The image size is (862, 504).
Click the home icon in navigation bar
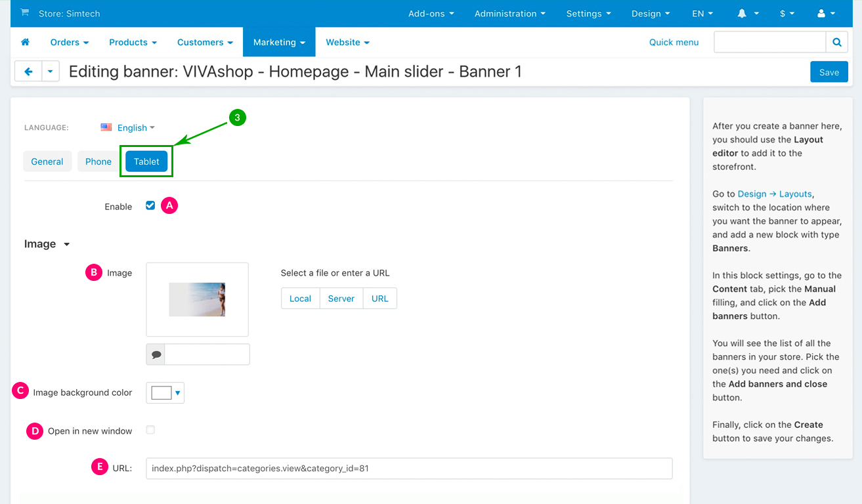26,42
